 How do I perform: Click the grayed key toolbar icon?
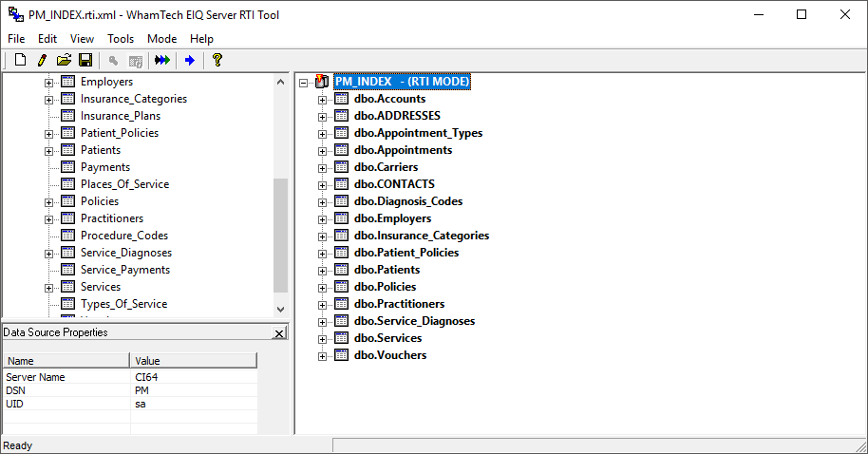pyautogui.click(x=113, y=60)
